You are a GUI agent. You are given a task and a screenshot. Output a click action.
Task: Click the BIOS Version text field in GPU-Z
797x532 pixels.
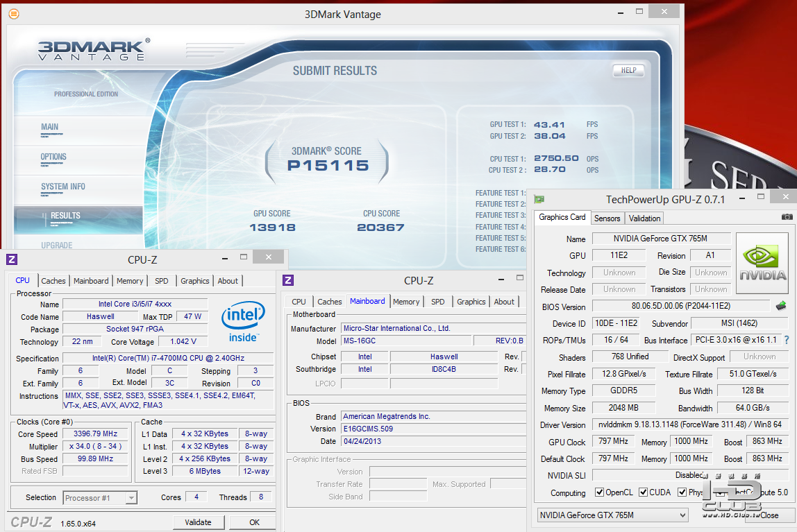click(x=680, y=307)
